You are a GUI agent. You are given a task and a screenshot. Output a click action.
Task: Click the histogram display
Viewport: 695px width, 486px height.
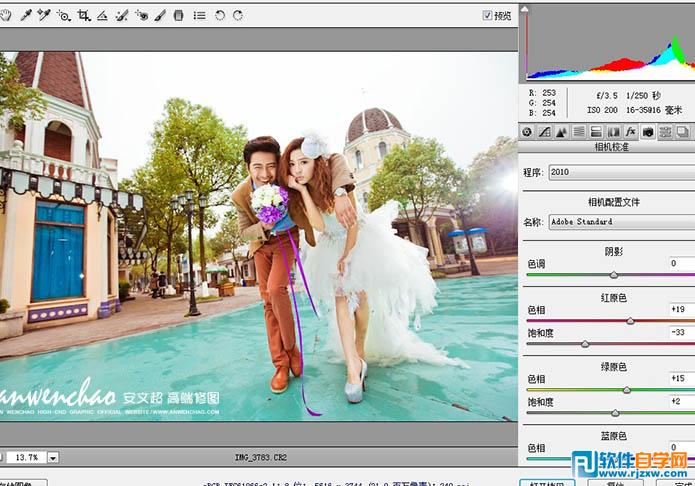click(x=607, y=45)
